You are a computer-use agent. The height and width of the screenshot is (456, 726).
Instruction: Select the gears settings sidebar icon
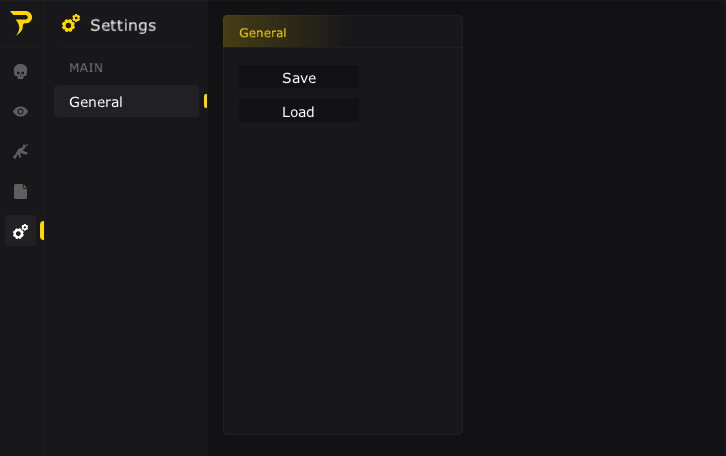point(20,231)
